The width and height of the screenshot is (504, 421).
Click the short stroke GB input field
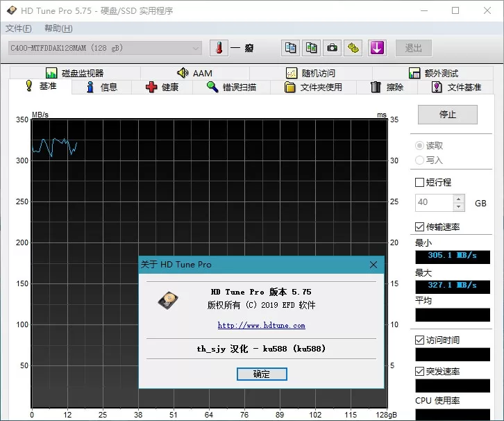tap(434, 203)
